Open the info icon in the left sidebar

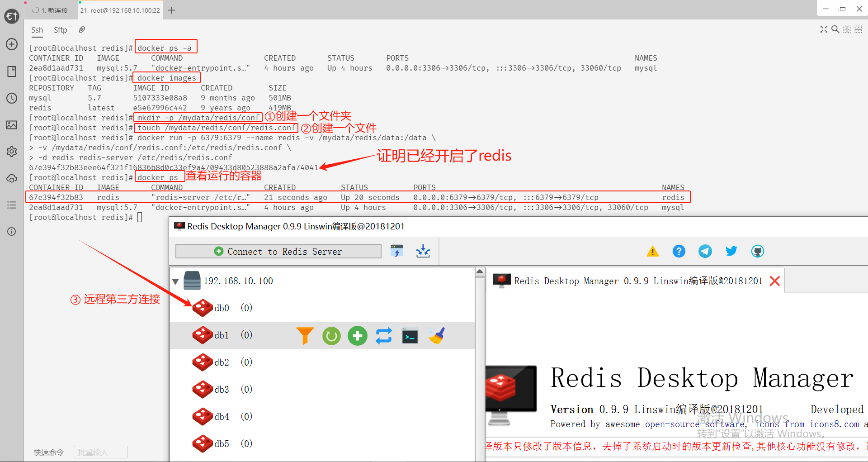12,232
